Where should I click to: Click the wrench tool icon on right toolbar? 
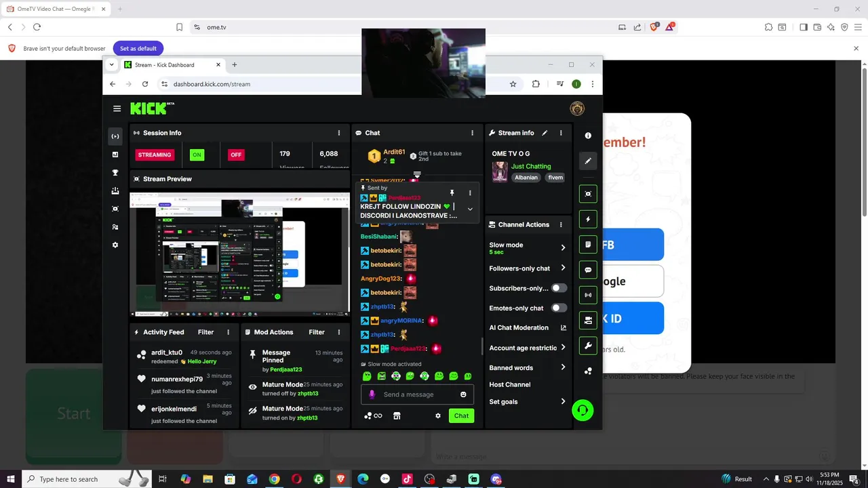[588, 346]
